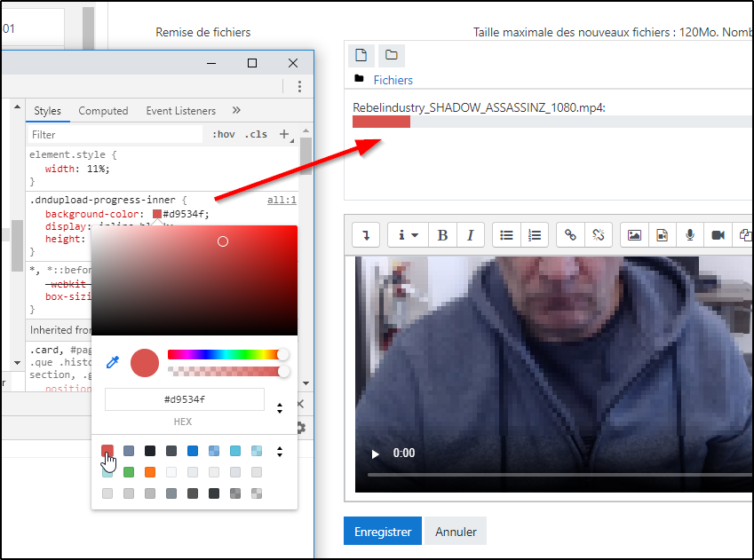Expand the editor toolbar with the arrow button
This screenshot has height=560, width=754.
tap(366, 235)
